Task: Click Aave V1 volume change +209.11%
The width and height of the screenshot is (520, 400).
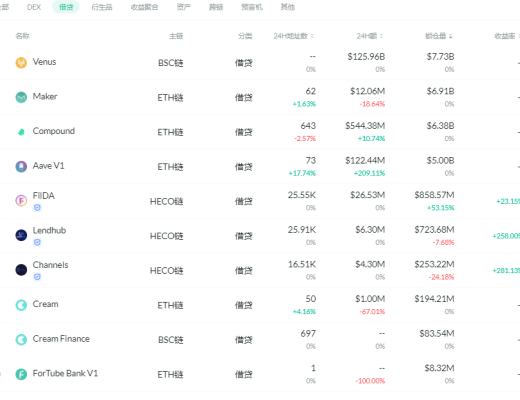Action: (369, 173)
